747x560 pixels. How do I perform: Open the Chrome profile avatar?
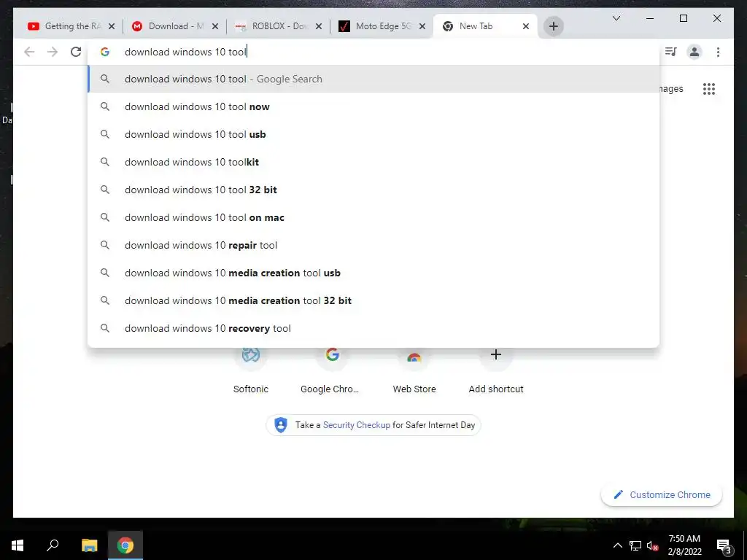tap(694, 52)
